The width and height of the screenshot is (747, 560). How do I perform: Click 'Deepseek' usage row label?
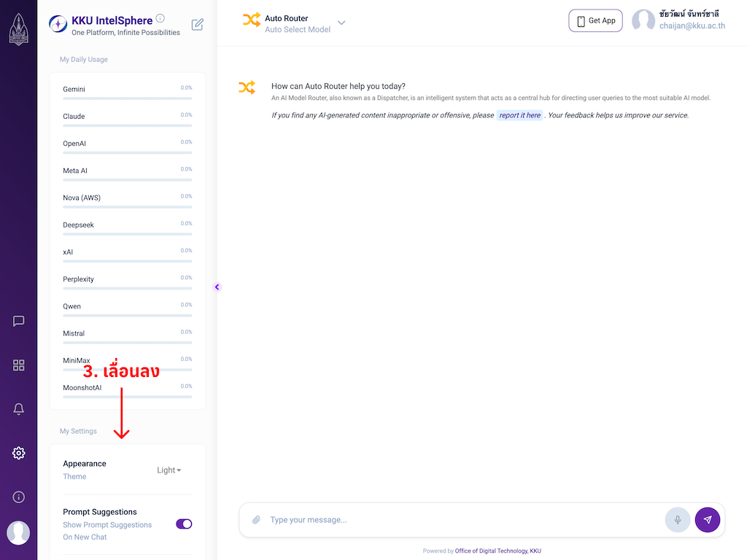pos(79,225)
